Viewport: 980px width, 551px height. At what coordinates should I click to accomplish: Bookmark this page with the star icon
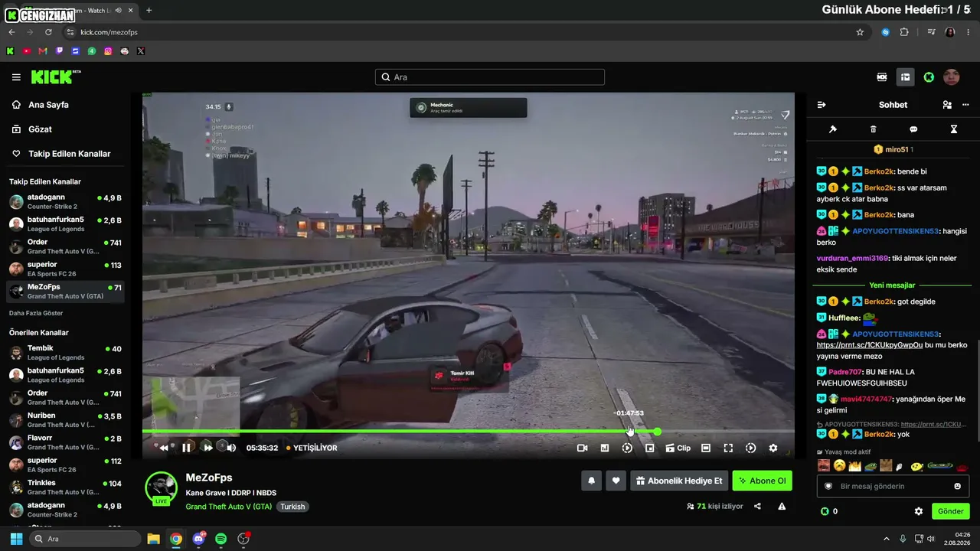[860, 32]
